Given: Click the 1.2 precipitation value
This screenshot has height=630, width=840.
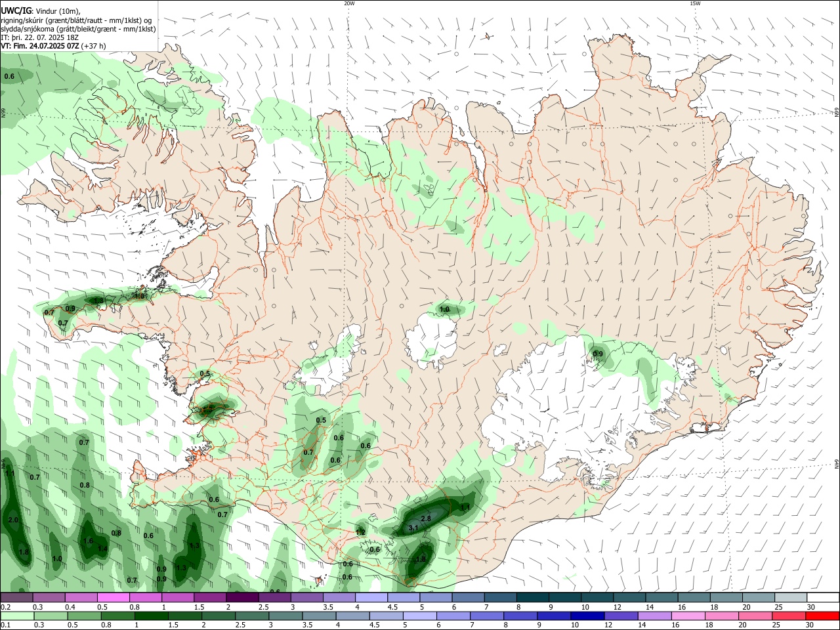Looking at the screenshot, I should pyautogui.click(x=360, y=532).
